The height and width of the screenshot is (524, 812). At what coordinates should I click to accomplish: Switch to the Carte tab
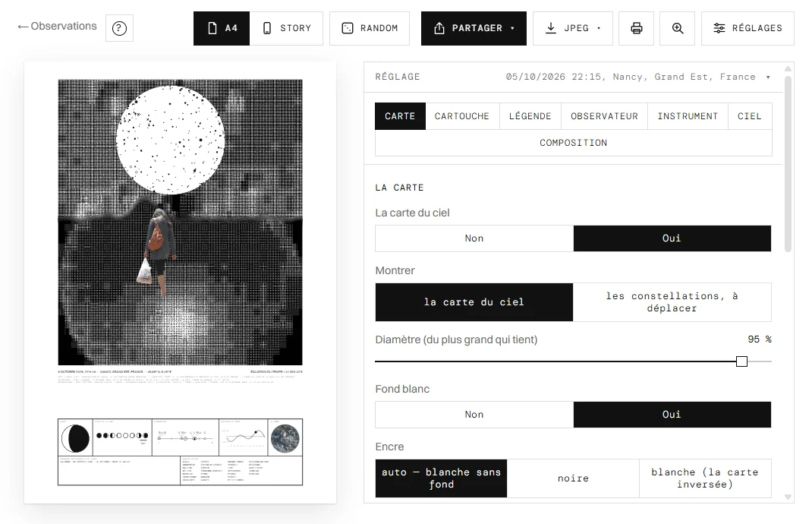pyautogui.click(x=400, y=116)
